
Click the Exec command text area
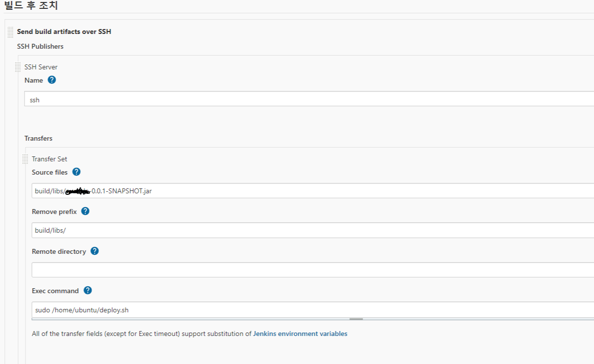click(313, 310)
